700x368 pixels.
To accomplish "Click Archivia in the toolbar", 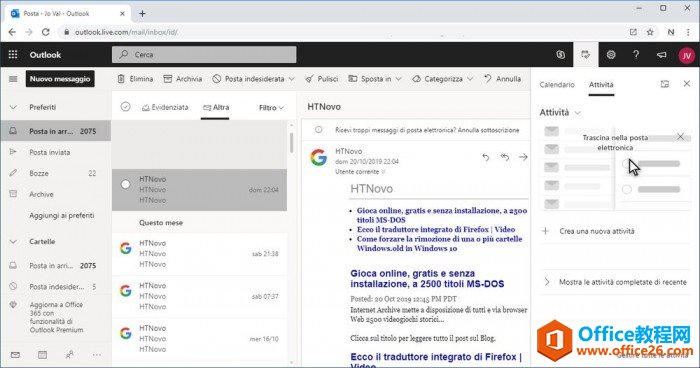I will click(x=183, y=79).
